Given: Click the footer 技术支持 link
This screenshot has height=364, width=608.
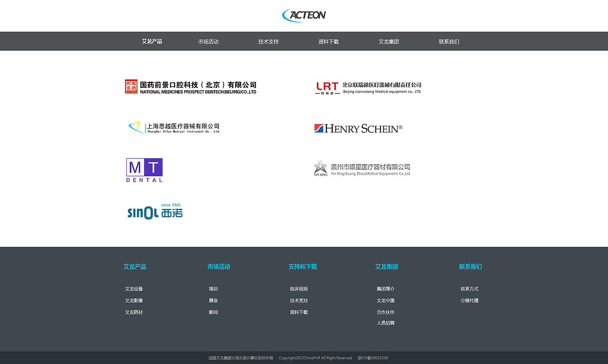Looking at the screenshot, I should (x=299, y=301).
